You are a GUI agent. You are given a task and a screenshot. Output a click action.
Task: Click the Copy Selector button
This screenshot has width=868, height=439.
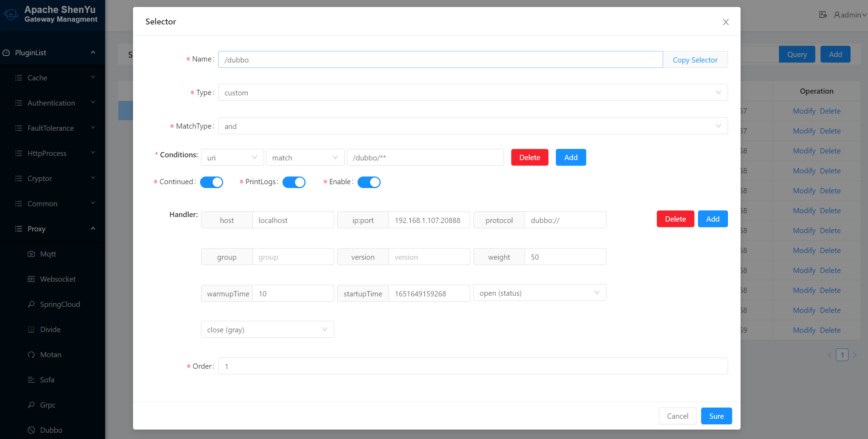[x=695, y=60]
